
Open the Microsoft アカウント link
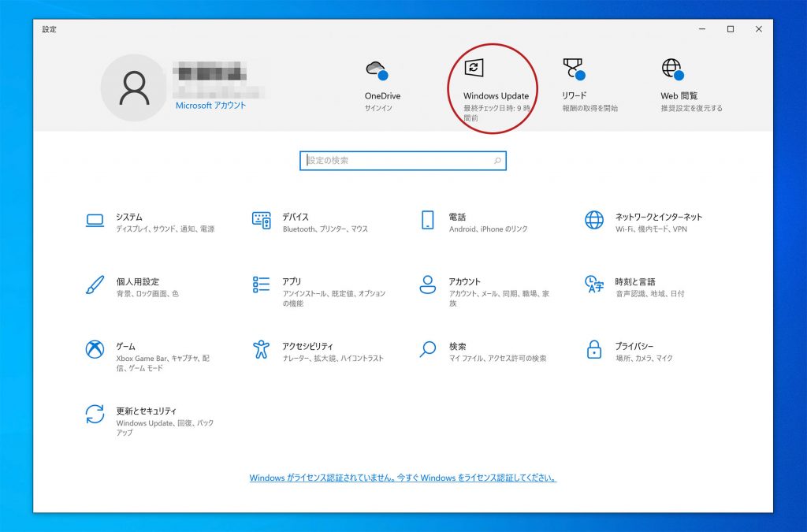[210, 106]
